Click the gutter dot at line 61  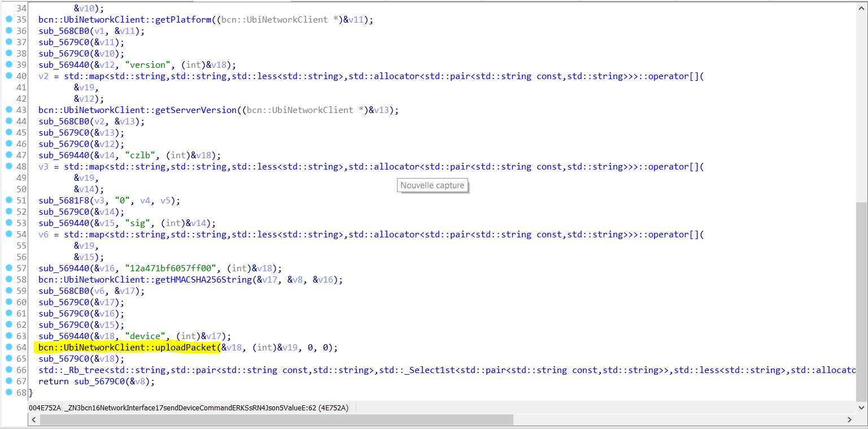8,313
